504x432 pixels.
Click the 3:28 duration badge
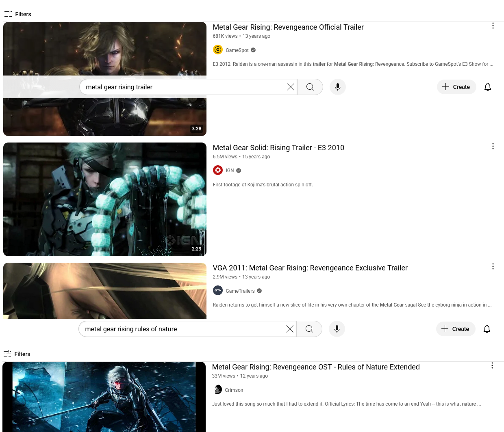(197, 129)
